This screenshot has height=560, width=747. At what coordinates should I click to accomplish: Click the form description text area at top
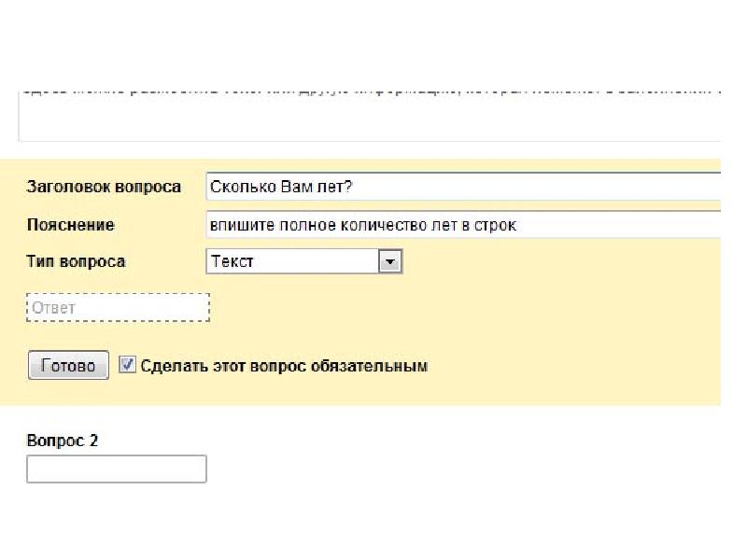369,117
